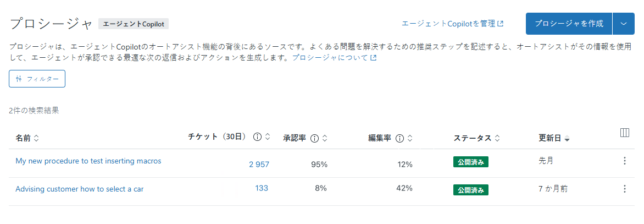This screenshot has width=644, height=224.
Task: Sort by 承認率 column arrows
Action: coord(325,138)
